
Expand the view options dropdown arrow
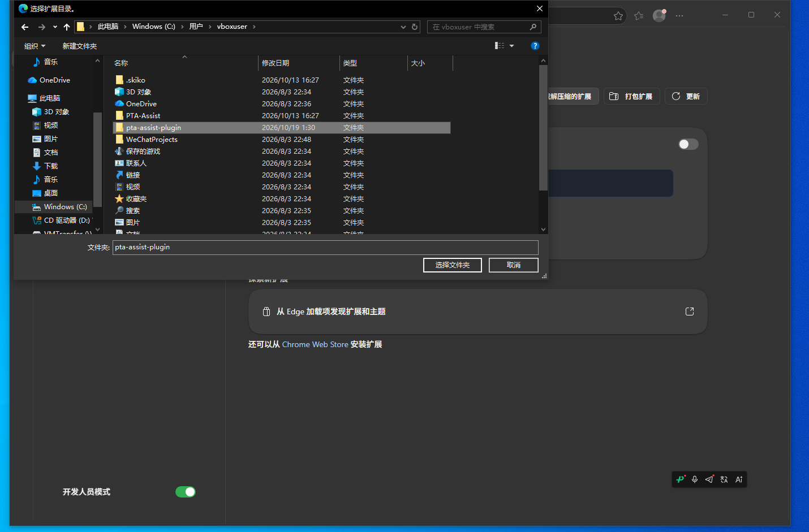[512, 46]
